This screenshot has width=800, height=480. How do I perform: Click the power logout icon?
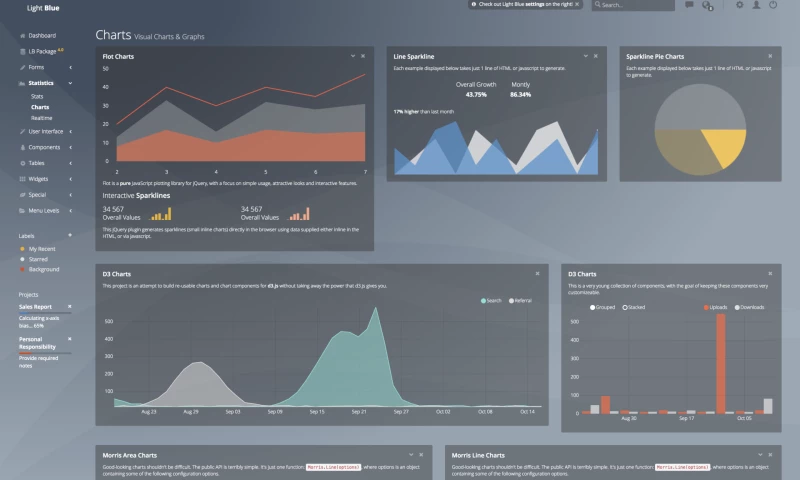tap(773, 6)
